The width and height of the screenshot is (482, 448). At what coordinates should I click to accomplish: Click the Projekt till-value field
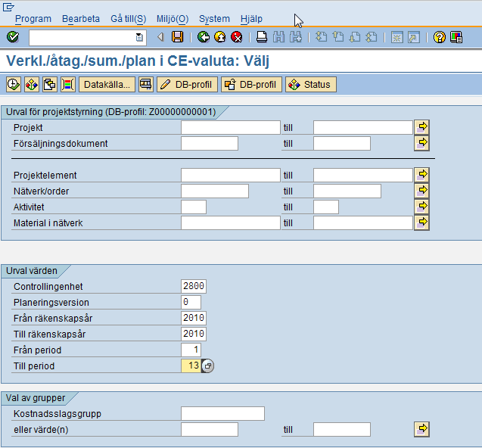(x=363, y=127)
